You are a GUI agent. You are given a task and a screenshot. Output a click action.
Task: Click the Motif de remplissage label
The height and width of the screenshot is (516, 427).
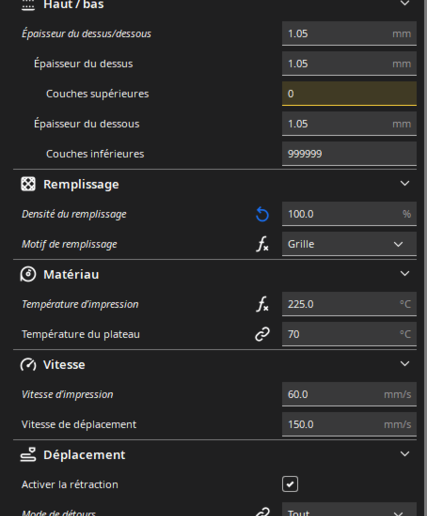click(69, 244)
